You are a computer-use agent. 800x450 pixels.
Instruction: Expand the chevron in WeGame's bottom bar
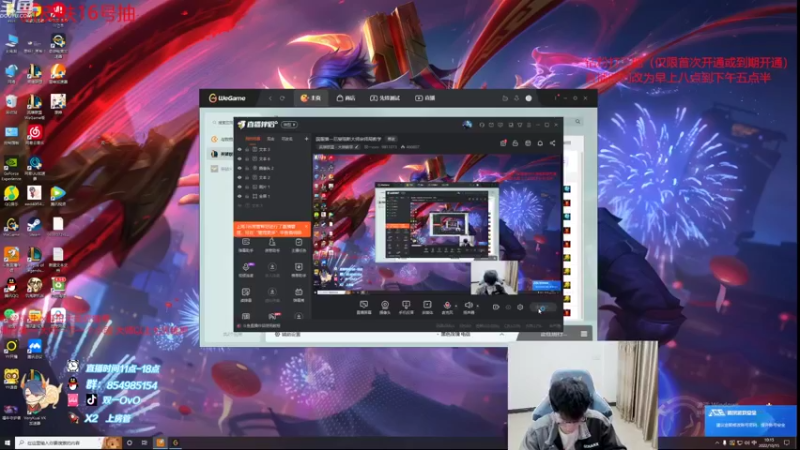click(502, 335)
